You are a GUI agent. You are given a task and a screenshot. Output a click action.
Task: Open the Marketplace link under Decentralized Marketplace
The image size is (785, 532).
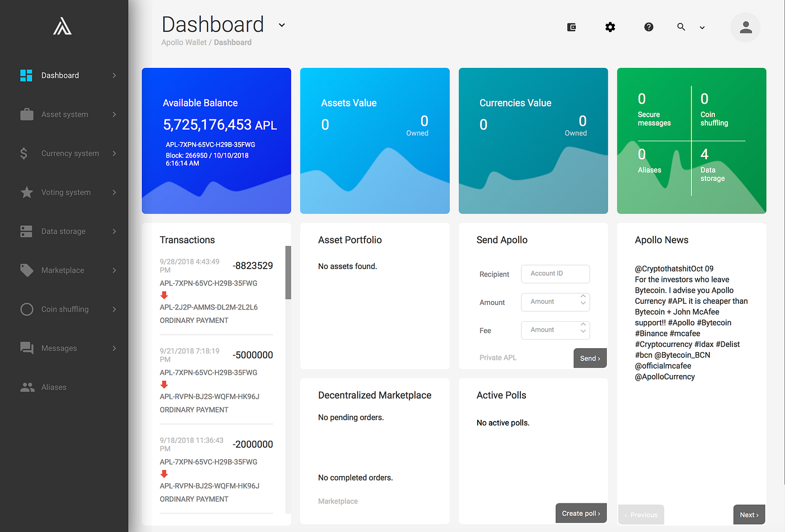[338, 501]
